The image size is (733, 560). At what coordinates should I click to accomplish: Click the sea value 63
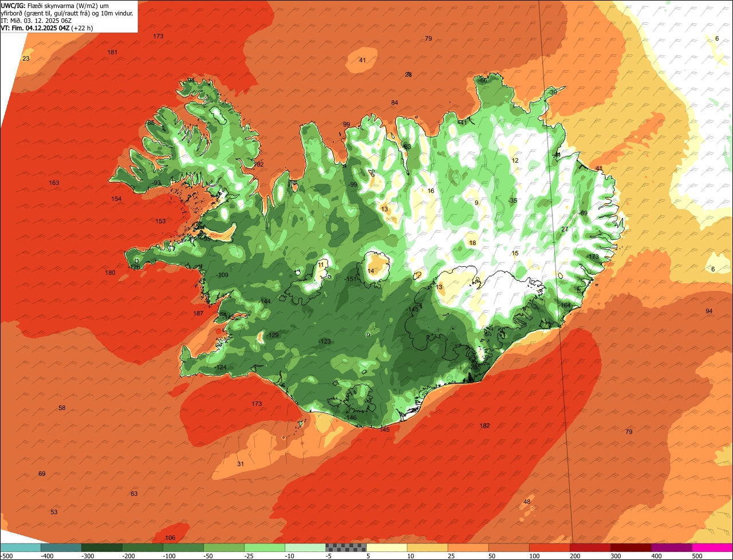tap(134, 494)
